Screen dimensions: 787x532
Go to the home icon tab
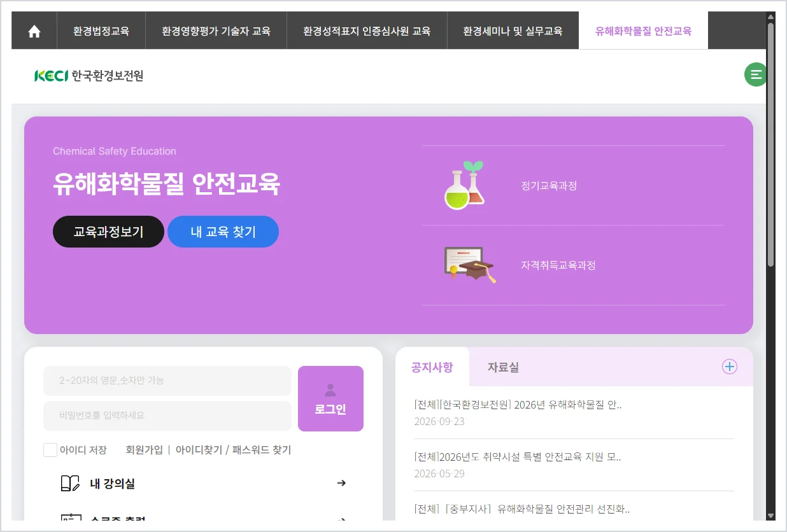click(x=34, y=31)
